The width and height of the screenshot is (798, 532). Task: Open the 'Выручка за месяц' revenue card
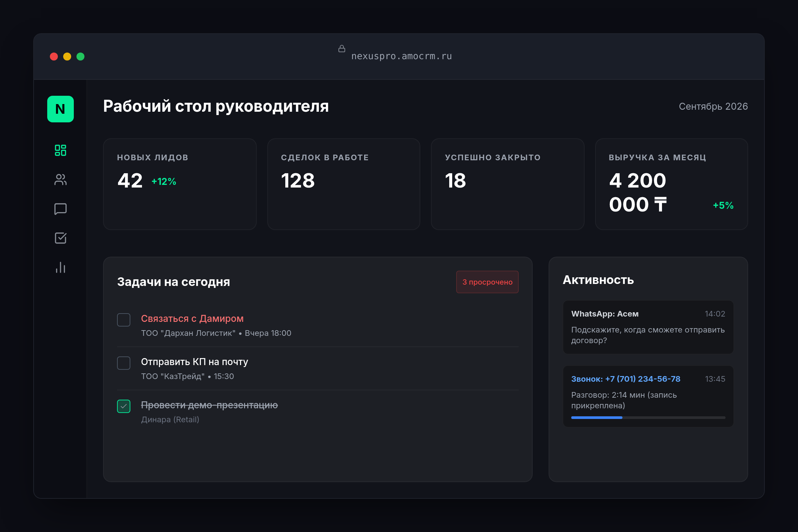(671, 184)
